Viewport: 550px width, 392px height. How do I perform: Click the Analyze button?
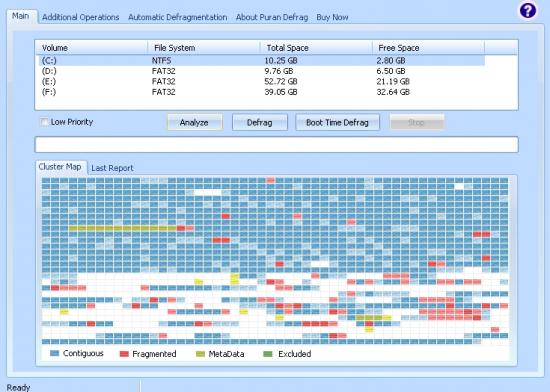click(195, 122)
